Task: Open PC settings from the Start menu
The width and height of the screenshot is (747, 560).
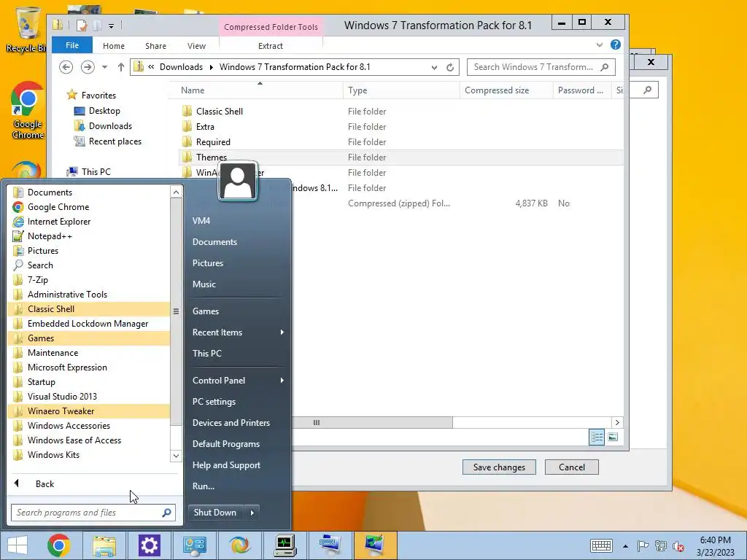Action: 214,402
